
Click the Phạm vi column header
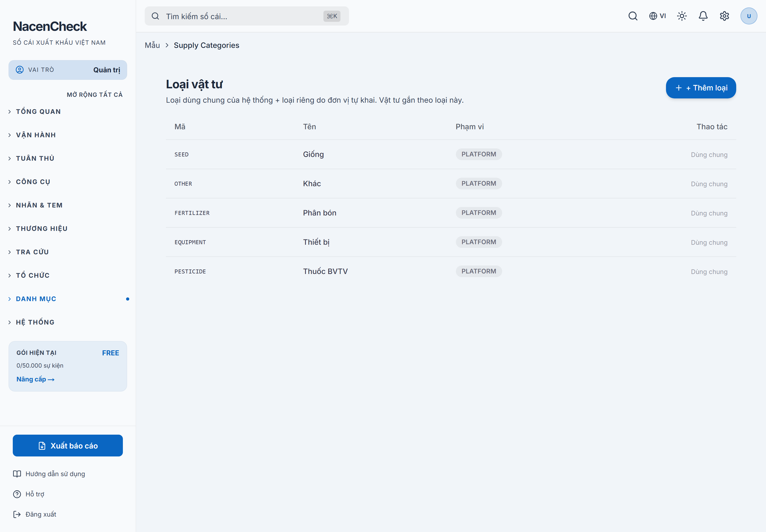(469, 127)
